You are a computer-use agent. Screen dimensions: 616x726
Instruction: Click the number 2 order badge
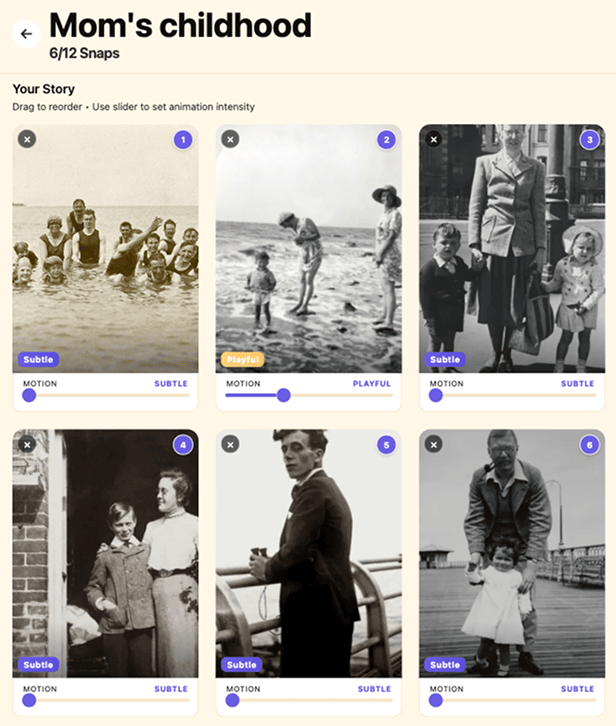click(x=386, y=140)
